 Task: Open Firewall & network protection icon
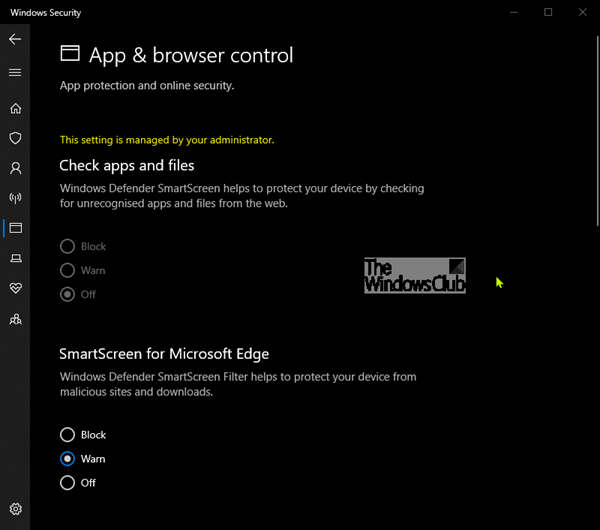tap(15, 198)
